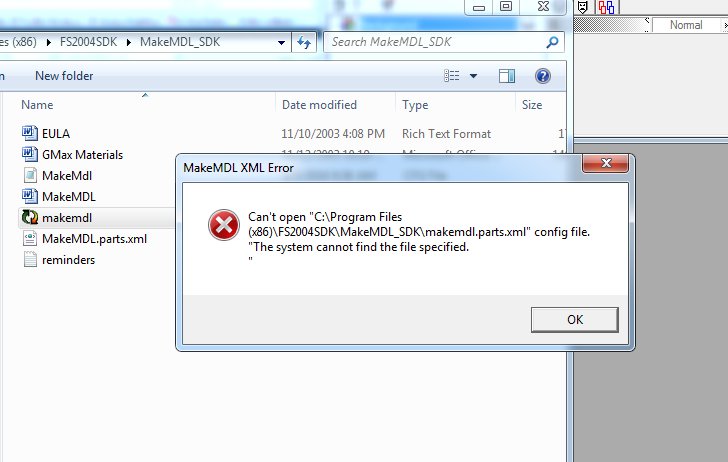
Task: Sort files by Date modified column
Action: click(x=319, y=105)
